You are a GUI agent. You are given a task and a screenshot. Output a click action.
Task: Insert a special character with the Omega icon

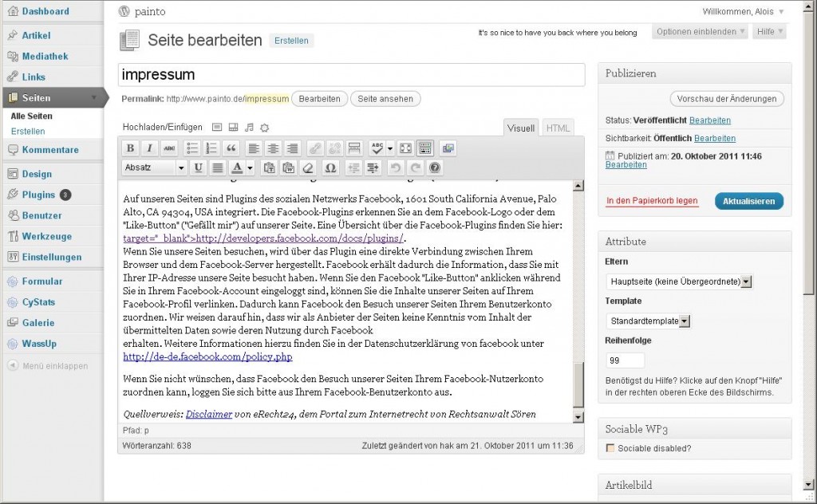(330, 167)
